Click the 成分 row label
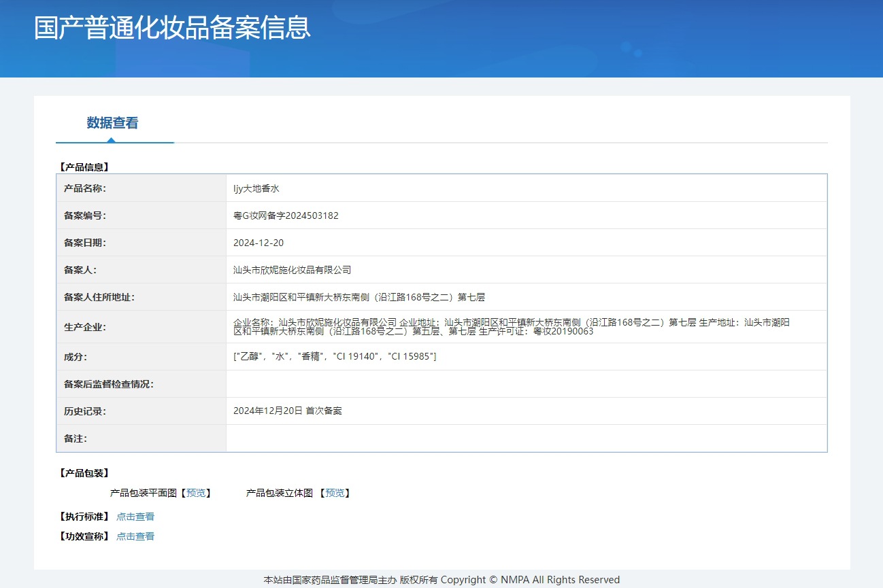Image resolution: width=883 pixels, height=588 pixels. coord(76,356)
